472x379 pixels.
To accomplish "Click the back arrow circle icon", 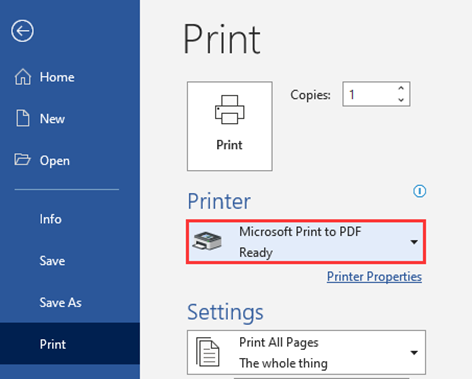I will click(x=22, y=31).
